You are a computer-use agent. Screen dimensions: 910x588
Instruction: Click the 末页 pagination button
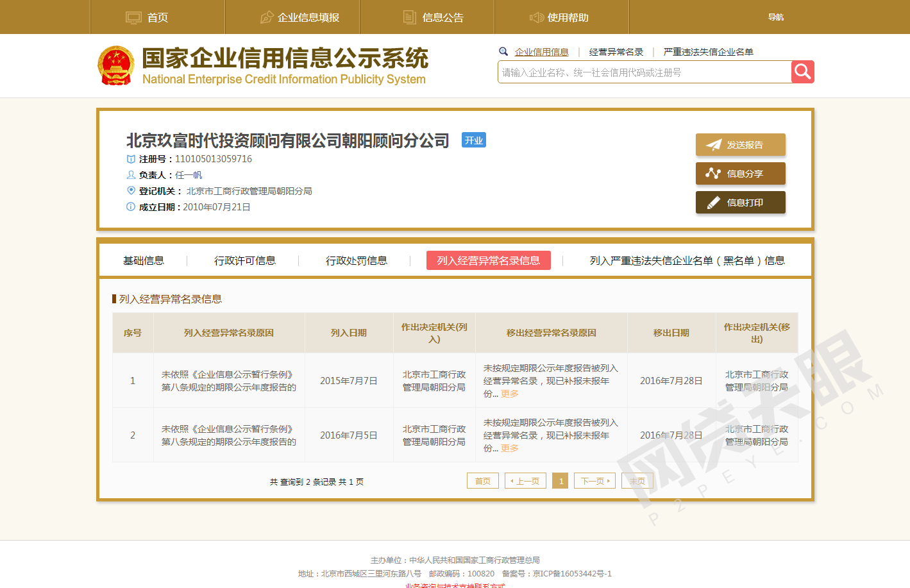[637, 481]
